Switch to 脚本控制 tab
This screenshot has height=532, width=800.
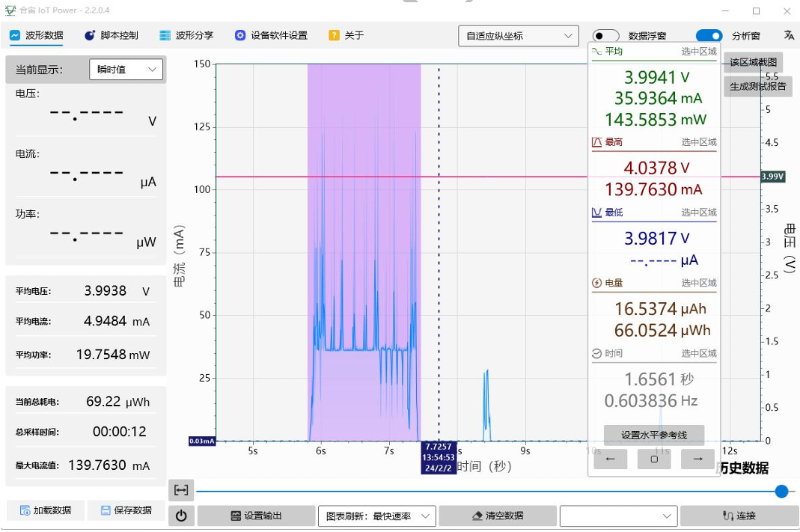112,35
